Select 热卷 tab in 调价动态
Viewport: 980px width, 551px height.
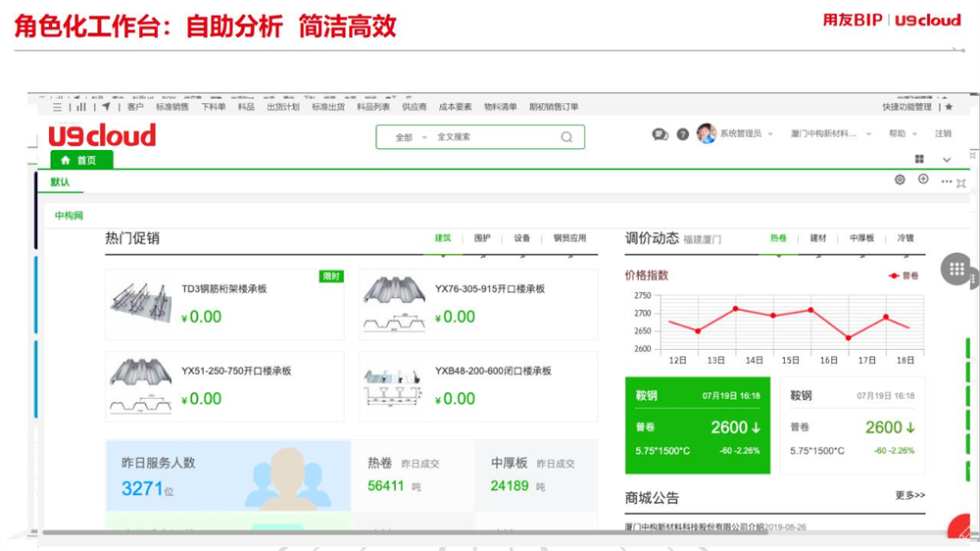click(x=778, y=238)
